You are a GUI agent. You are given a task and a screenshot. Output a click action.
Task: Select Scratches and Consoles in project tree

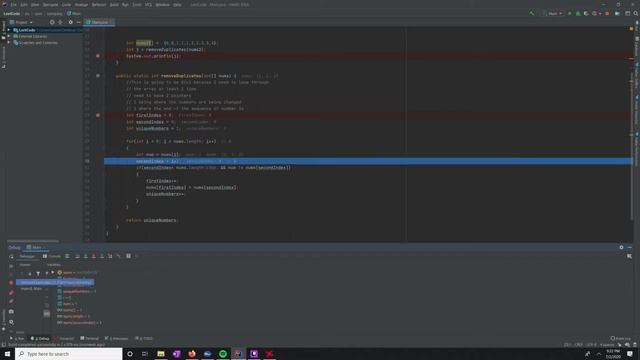[38, 42]
